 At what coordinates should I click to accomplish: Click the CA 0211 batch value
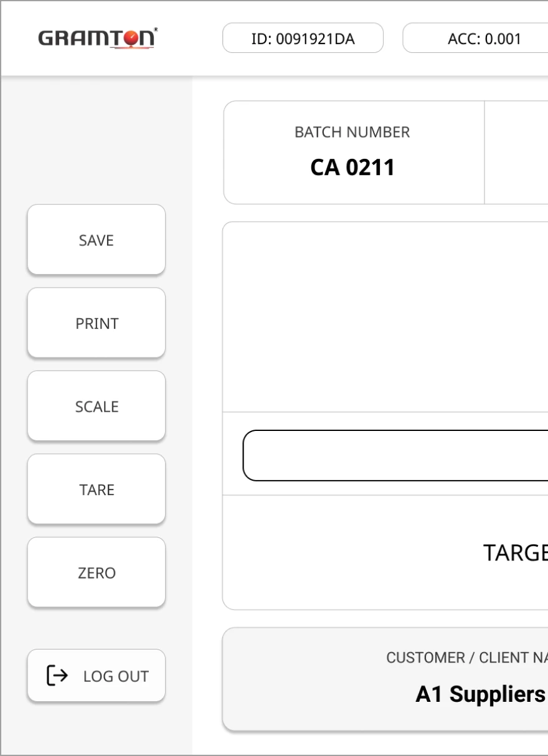click(x=352, y=168)
